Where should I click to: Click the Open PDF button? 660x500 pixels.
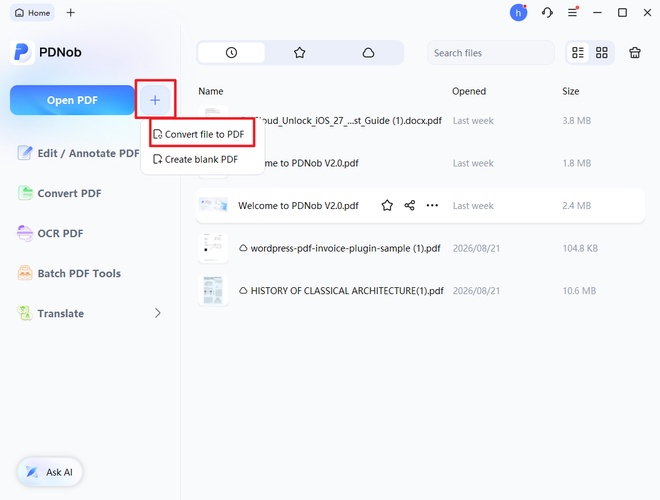(x=72, y=100)
